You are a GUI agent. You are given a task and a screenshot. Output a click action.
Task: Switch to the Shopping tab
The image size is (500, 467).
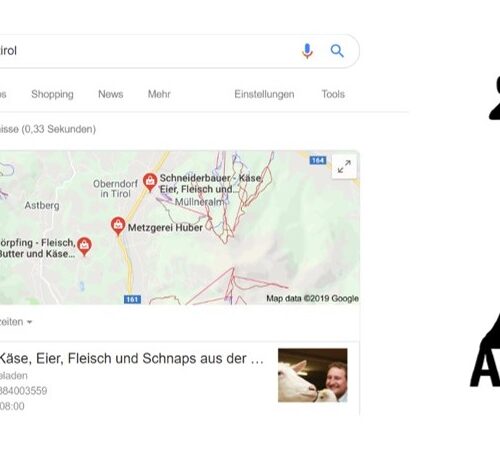(52, 94)
